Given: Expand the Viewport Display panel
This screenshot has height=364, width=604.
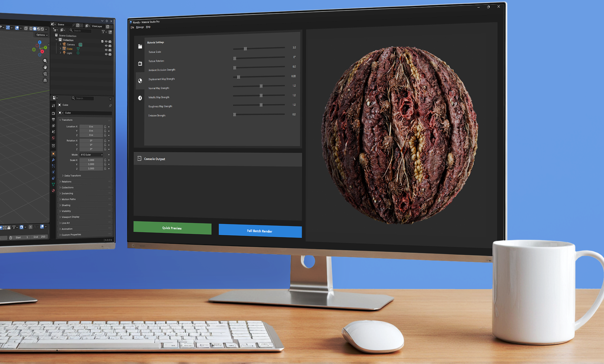Looking at the screenshot, I should [70, 217].
